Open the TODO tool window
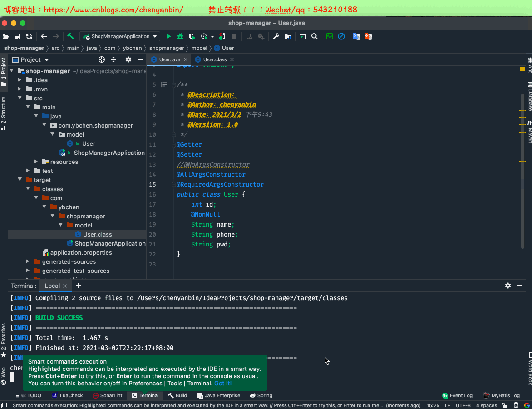532x409 pixels. click(x=29, y=395)
